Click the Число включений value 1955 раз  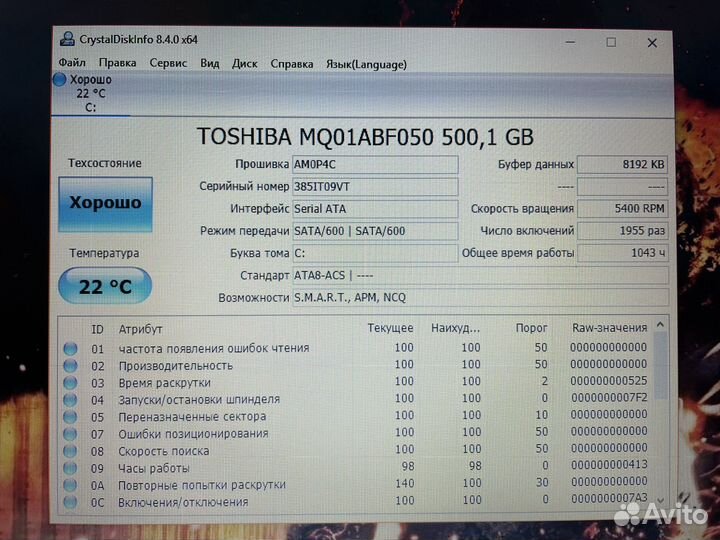click(622, 231)
